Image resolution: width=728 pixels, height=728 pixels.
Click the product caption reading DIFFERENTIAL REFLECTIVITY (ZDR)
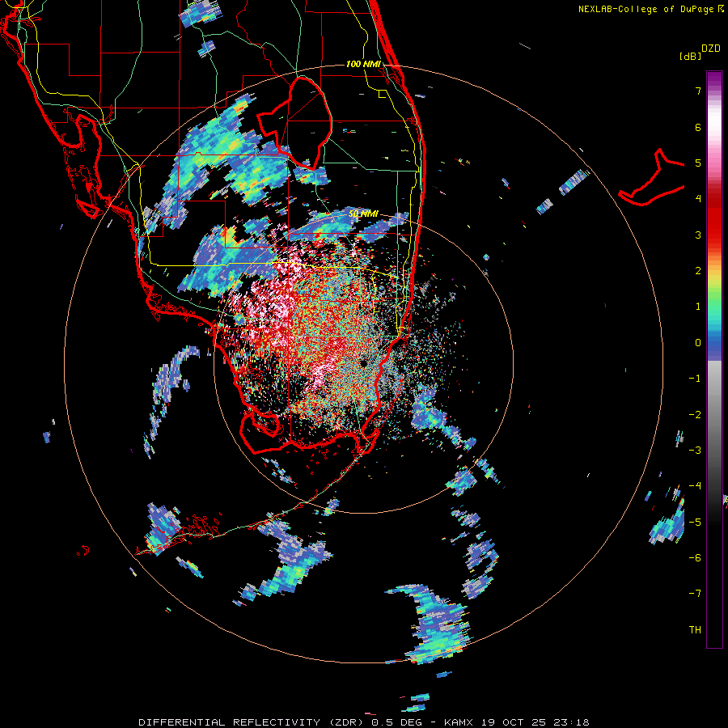[x=253, y=722]
